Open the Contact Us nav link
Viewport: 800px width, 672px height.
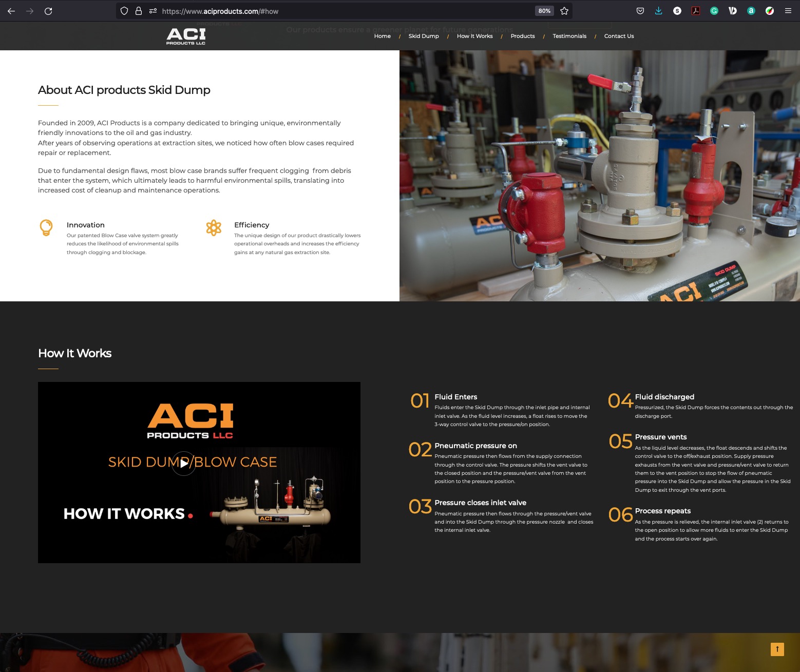pos(619,36)
